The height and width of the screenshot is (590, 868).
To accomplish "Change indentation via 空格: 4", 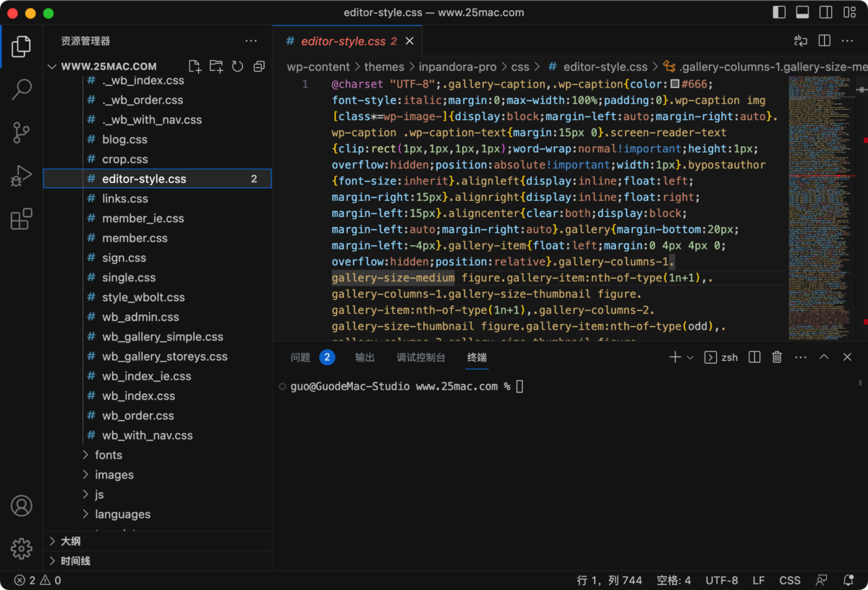I will pyautogui.click(x=673, y=581).
